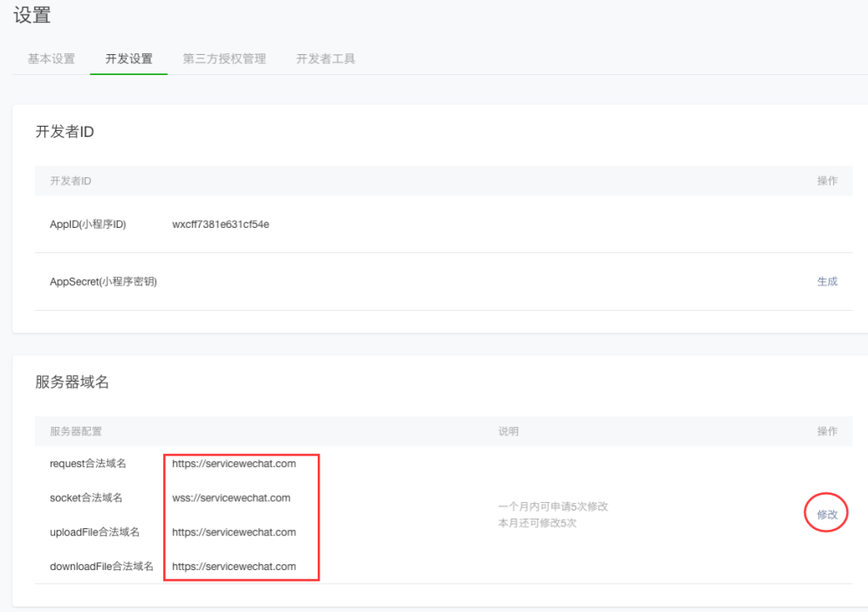Open the 开发设置 tab
868x612 pixels.
tap(128, 59)
